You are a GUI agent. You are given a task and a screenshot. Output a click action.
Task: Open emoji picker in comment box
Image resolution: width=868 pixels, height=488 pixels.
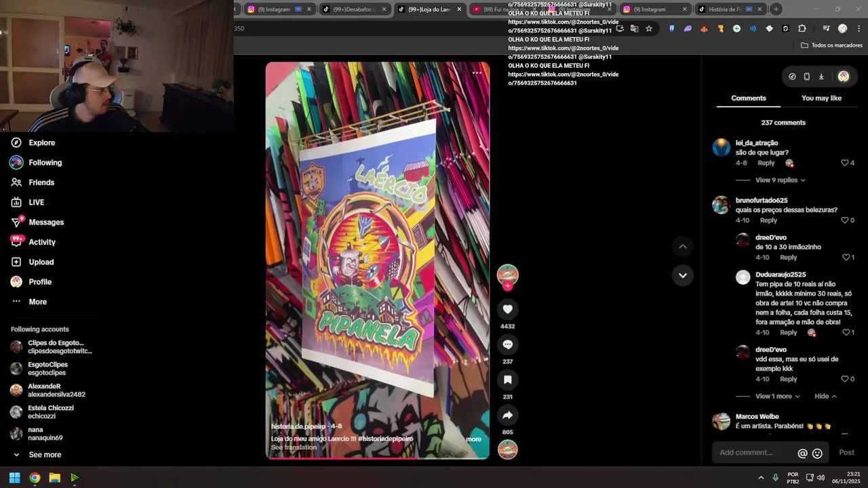(x=817, y=453)
